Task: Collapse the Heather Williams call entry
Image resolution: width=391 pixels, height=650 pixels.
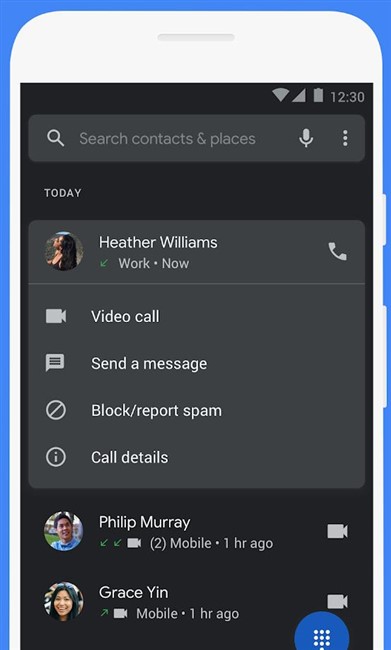Action: [197, 252]
